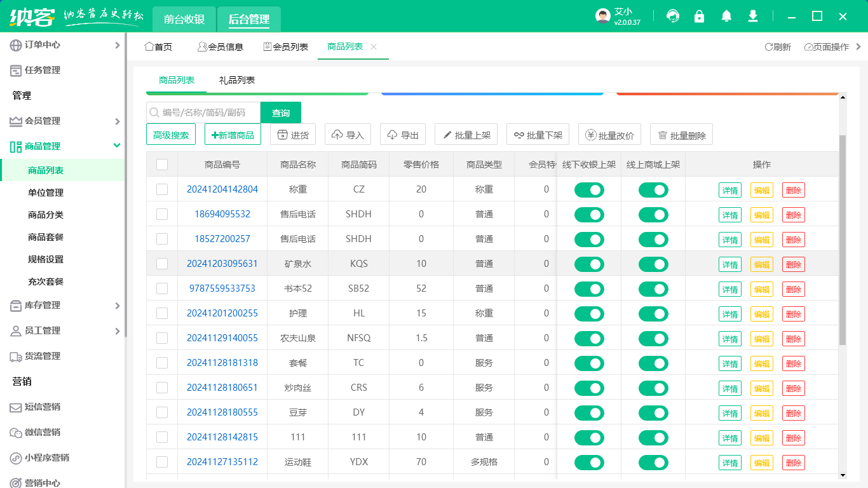Click the search magnifier icon
This screenshot has height=488, width=868.
[x=154, y=112]
